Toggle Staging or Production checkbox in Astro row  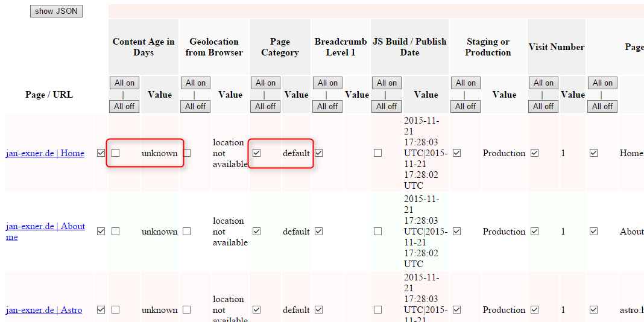tap(457, 310)
